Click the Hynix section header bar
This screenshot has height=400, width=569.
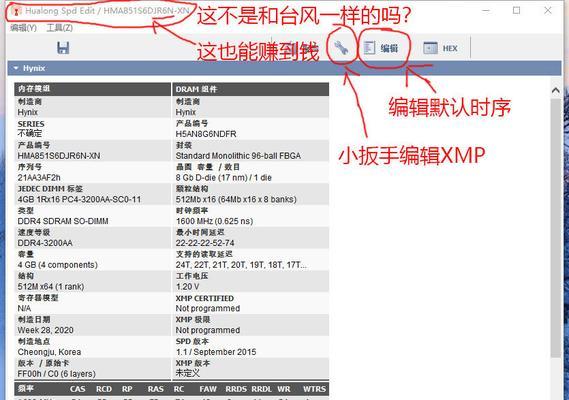284,68
